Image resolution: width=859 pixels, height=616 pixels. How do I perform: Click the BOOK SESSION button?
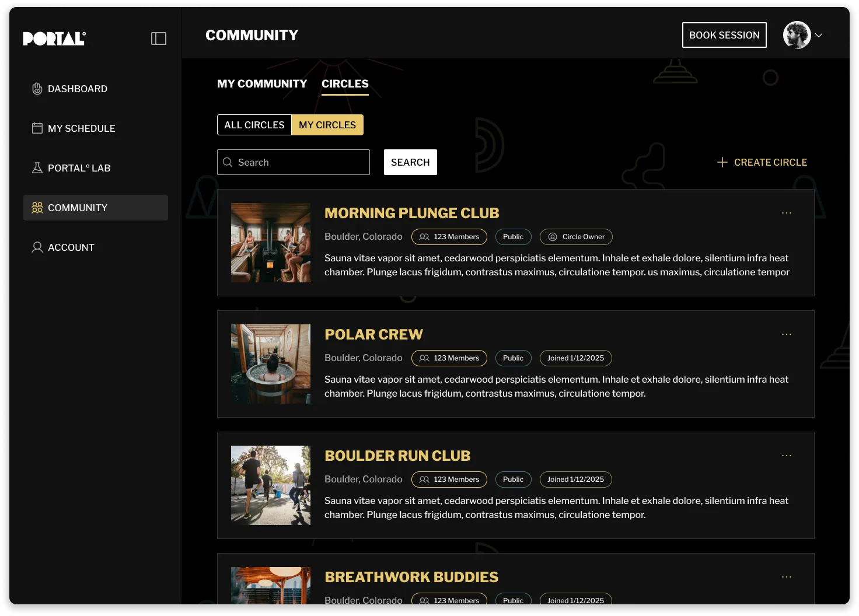724,35
